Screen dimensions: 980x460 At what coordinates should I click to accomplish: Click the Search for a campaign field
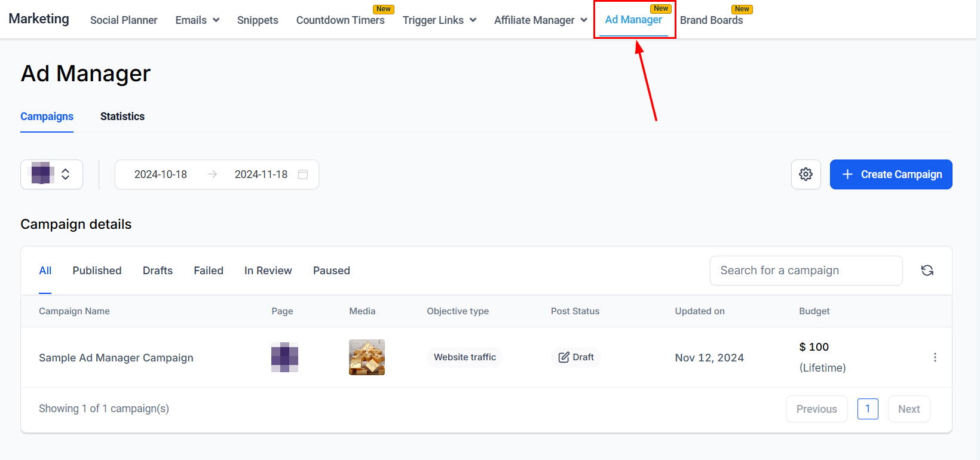point(806,271)
